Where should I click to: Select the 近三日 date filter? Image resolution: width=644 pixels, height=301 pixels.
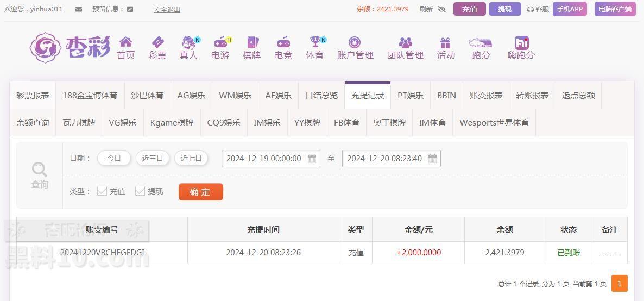[153, 158]
